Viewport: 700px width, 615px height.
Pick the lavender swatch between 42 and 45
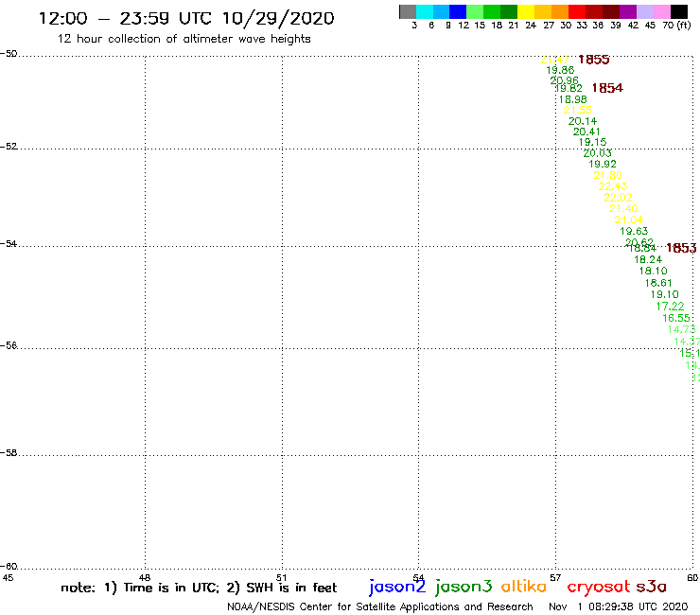[644, 11]
